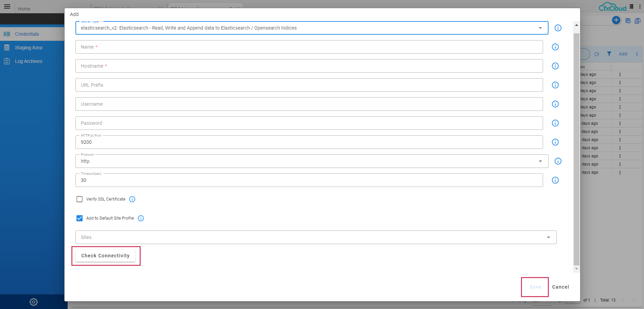
Task: Uncheck Add to Default Site Profile
Action: 80,218
